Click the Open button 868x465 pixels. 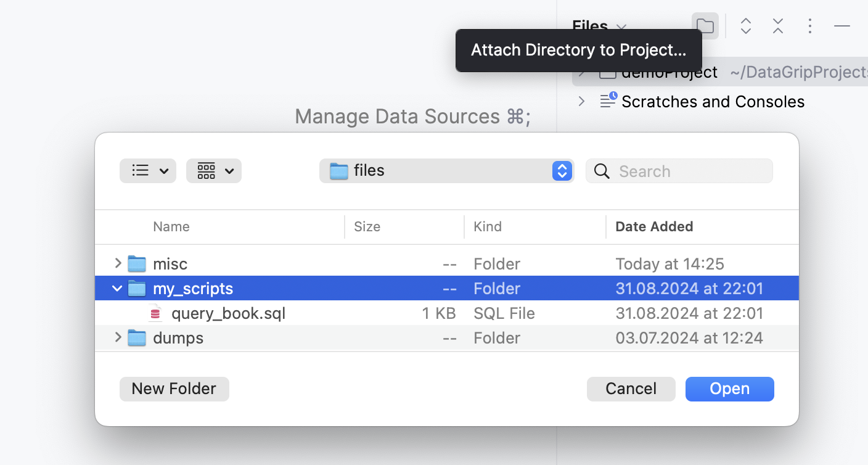(729, 389)
